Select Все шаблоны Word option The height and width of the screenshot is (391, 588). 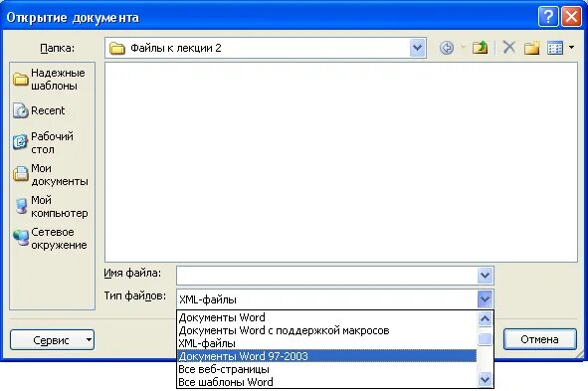pyautogui.click(x=326, y=382)
